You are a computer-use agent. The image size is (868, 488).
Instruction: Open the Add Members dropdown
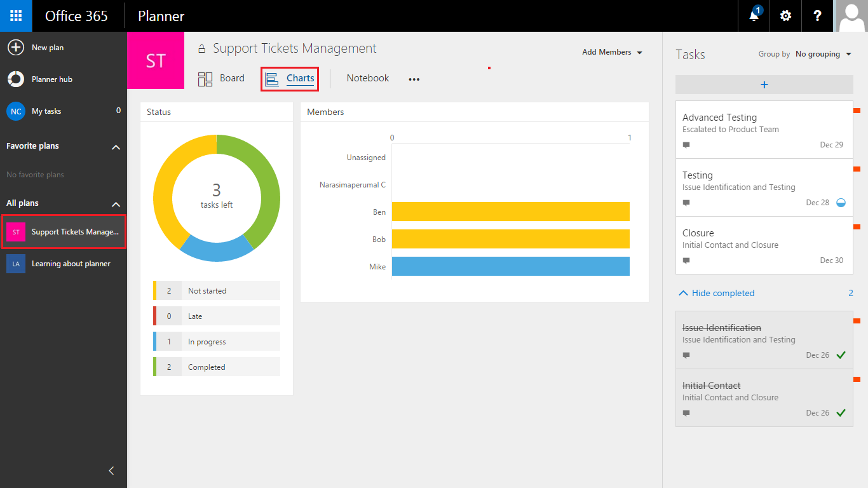click(x=613, y=52)
